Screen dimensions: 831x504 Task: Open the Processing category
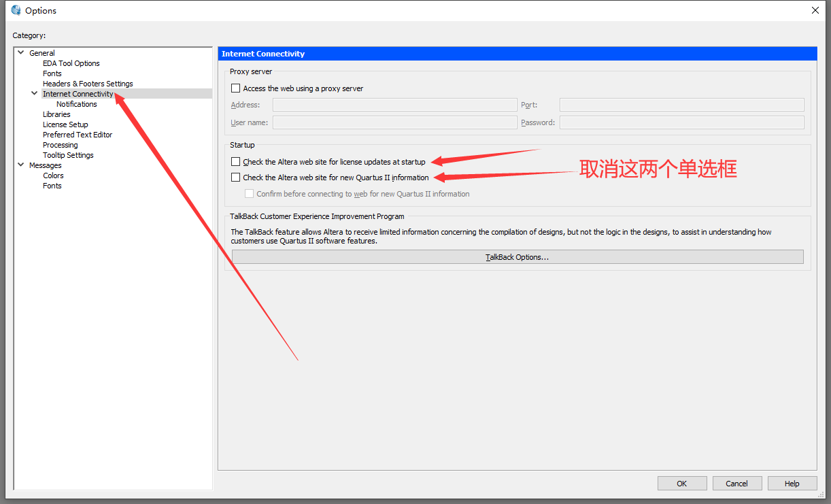(x=61, y=145)
